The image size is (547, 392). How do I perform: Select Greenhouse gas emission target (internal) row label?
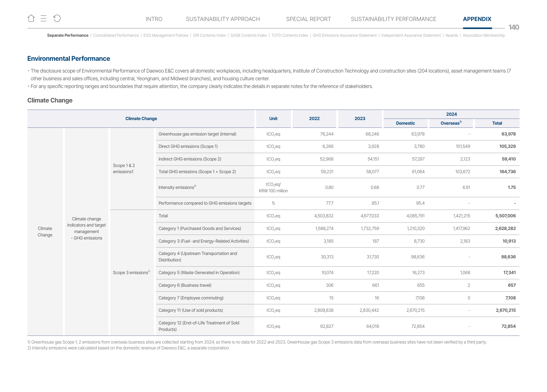coord(197,134)
